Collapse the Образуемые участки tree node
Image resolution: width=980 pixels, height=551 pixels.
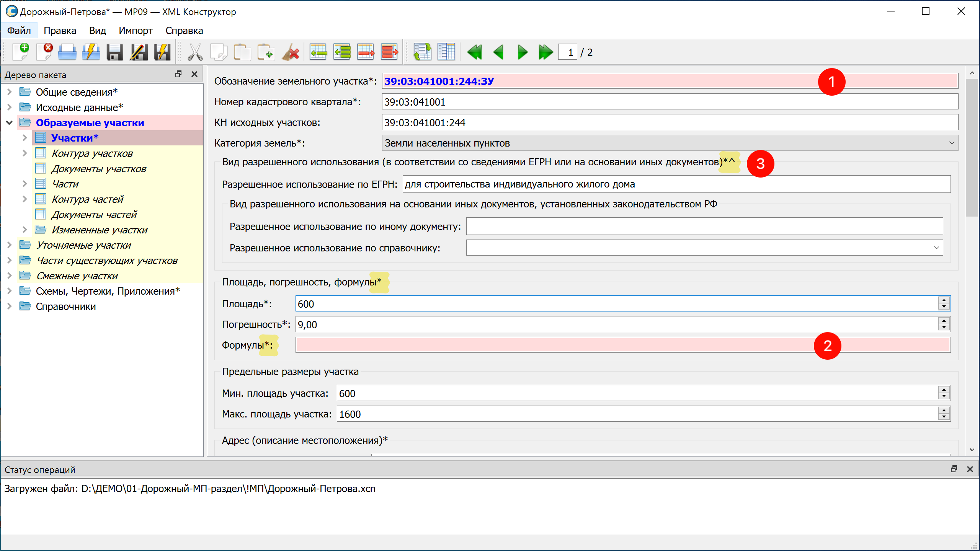click(x=10, y=122)
